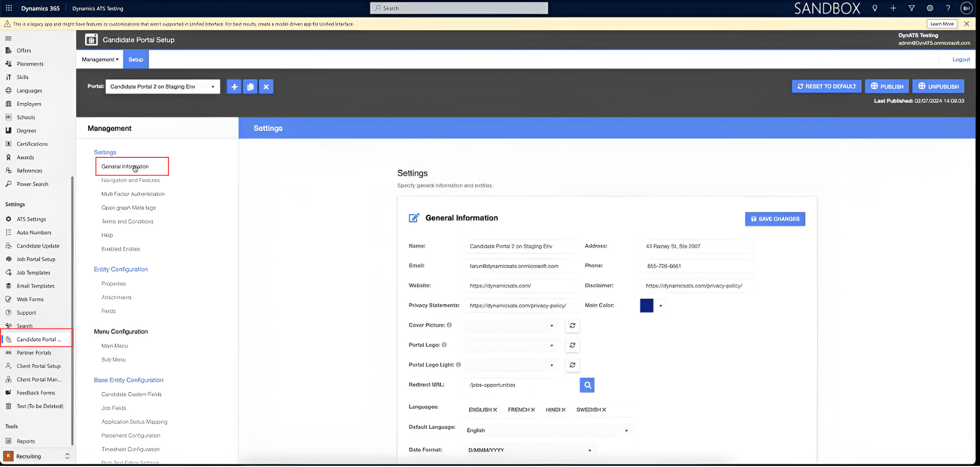This screenshot has height=467, width=980.
Task: Open Application Status Mapping configuration
Action: 134,423
